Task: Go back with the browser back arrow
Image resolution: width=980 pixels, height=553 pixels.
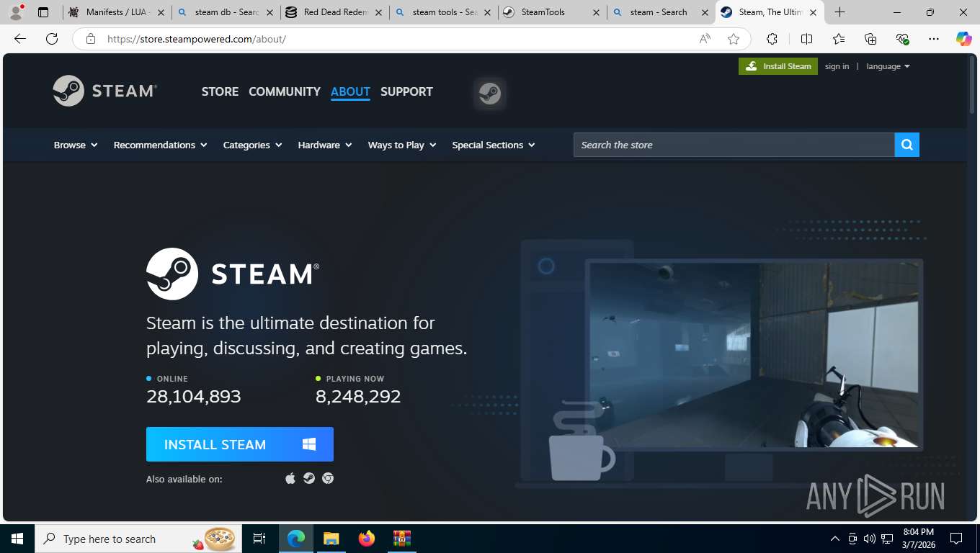Action: [x=20, y=39]
